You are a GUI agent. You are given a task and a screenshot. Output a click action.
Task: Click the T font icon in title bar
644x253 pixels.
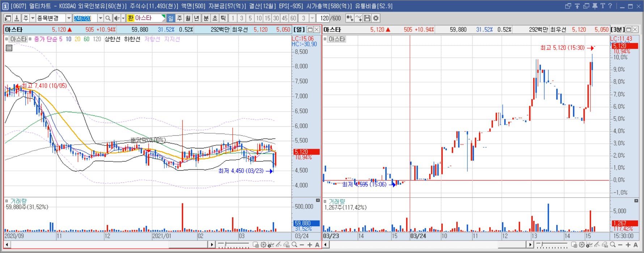603,6
